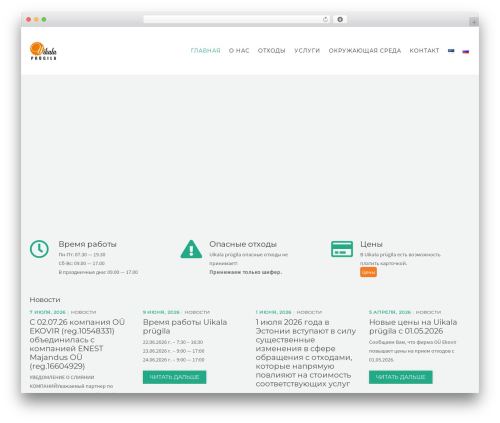Click the НОВОСТИ category next to 9 июня date
This screenshot has width=500, height=423.
click(x=197, y=312)
